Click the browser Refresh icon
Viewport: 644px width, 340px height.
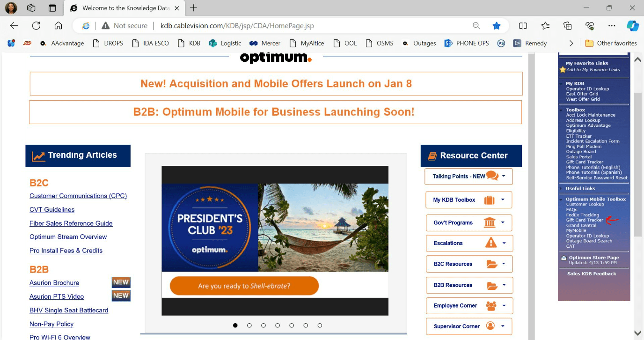36,26
